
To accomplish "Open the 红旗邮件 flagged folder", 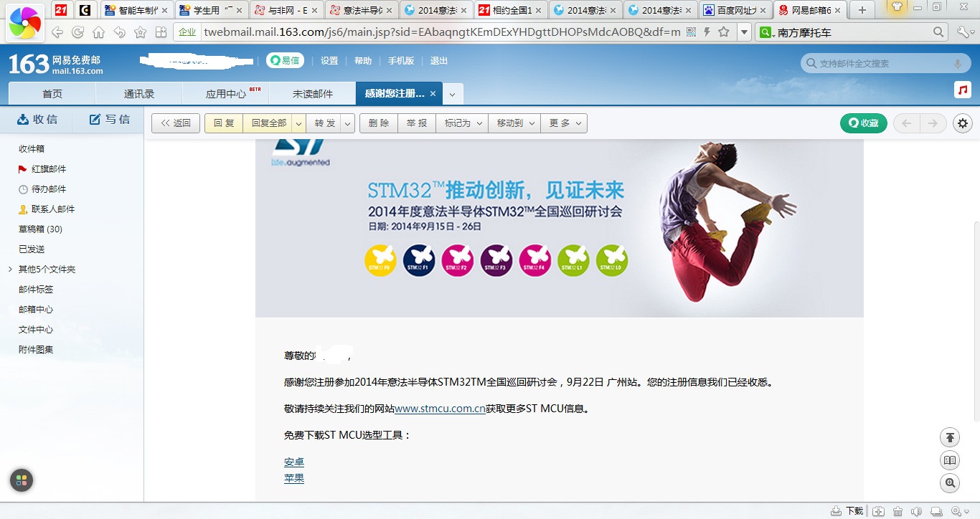I will click(x=49, y=169).
